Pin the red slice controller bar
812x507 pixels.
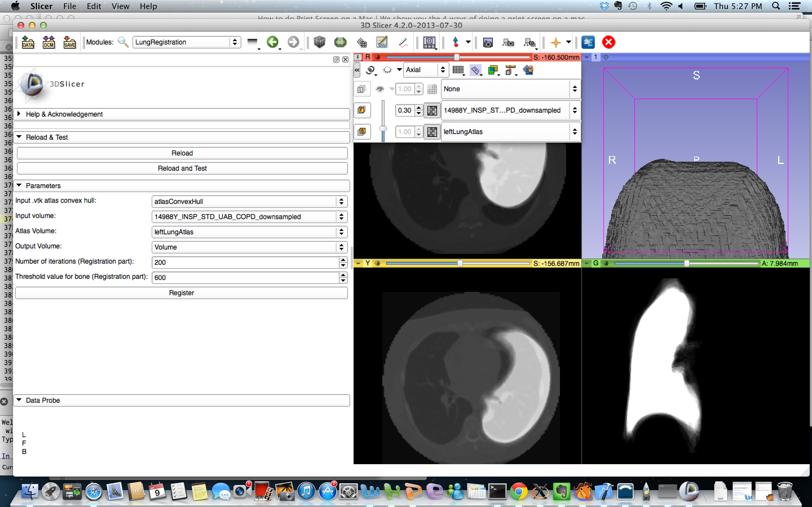click(x=358, y=57)
